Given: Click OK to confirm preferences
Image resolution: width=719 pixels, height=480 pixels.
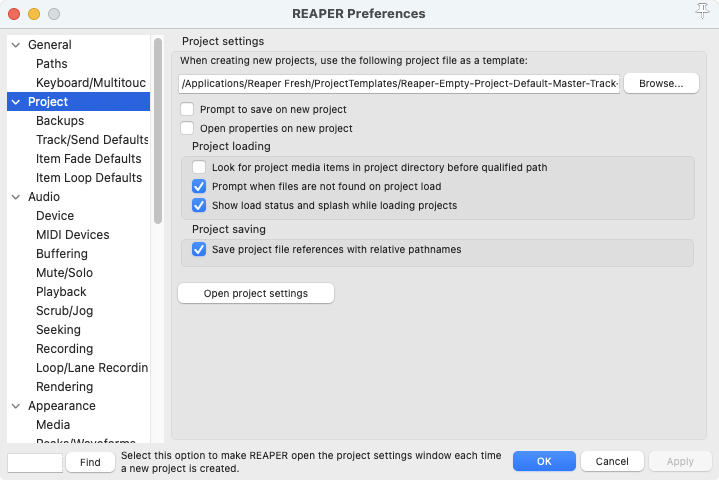Looking at the screenshot, I should click(x=543, y=462).
